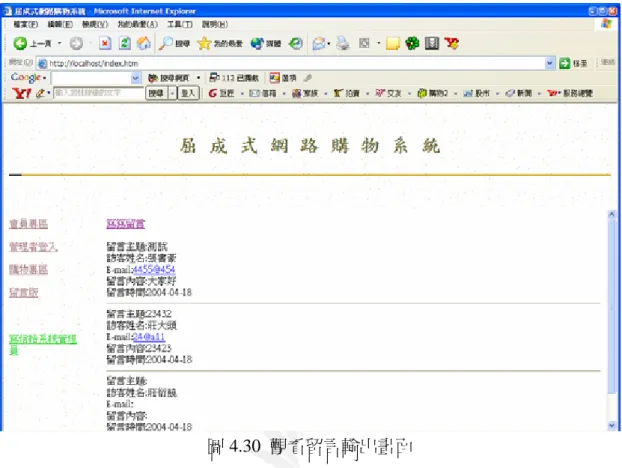Click the stocks chart item on Yahoo toolbar

click(x=476, y=93)
